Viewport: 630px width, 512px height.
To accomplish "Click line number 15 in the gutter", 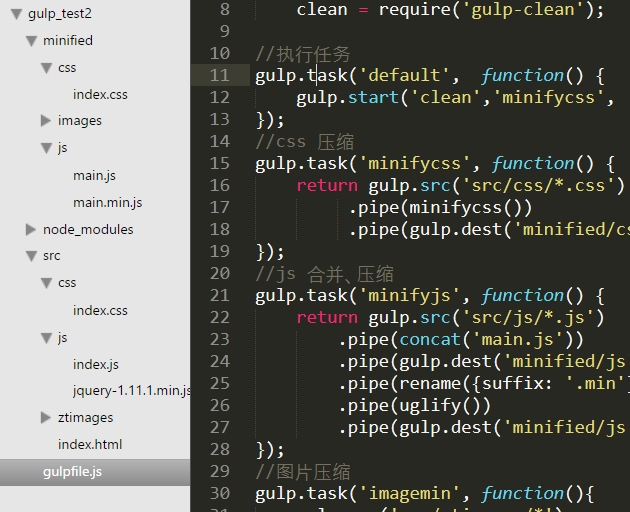I will (x=219, y=163).
